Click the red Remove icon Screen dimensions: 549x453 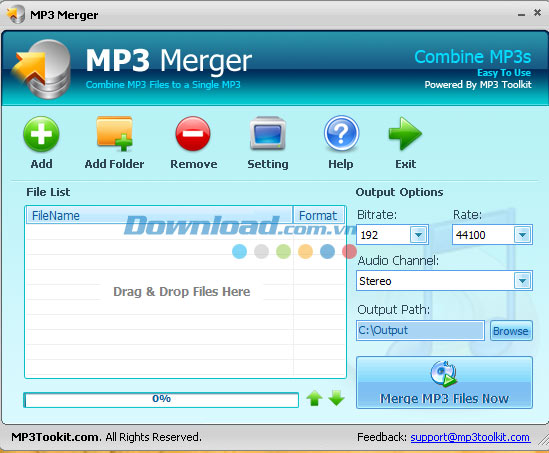click(193, 134)
